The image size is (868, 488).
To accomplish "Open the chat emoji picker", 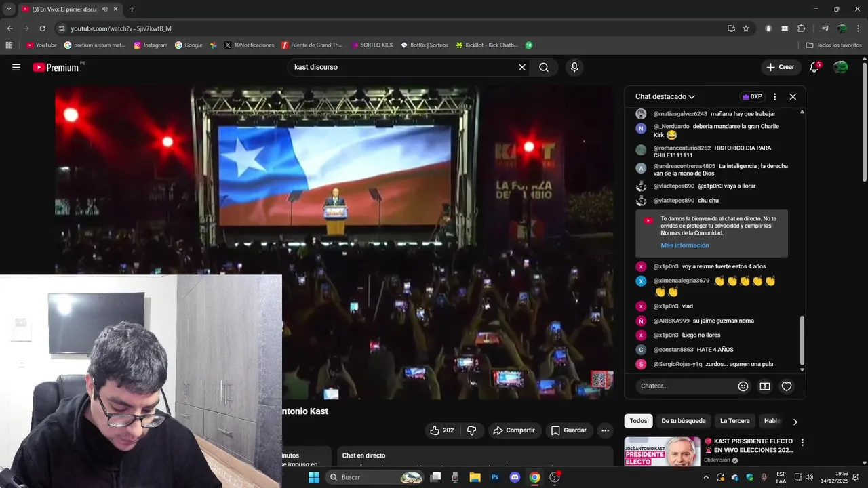I will (x=743, y=386).
